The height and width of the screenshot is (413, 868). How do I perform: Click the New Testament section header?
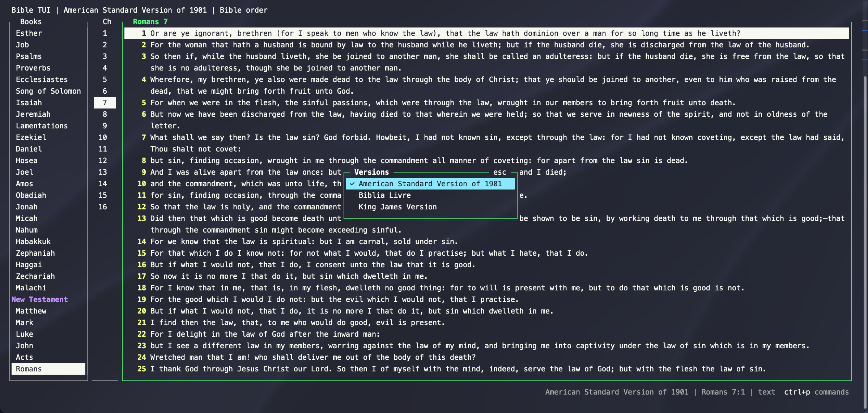40,299
